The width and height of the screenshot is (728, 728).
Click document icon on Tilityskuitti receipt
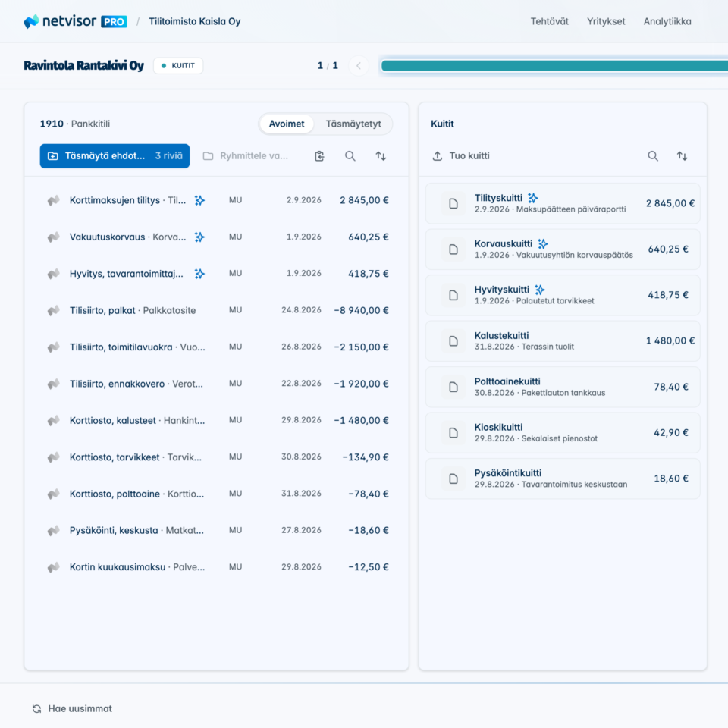tap(453, 203)
